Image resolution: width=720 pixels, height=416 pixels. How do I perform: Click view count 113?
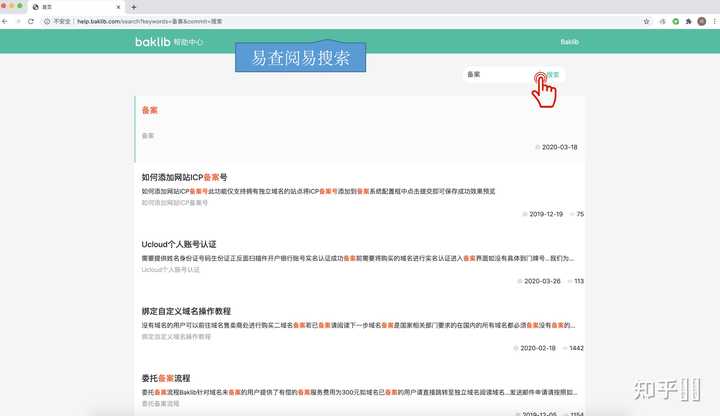click(579, 281)
